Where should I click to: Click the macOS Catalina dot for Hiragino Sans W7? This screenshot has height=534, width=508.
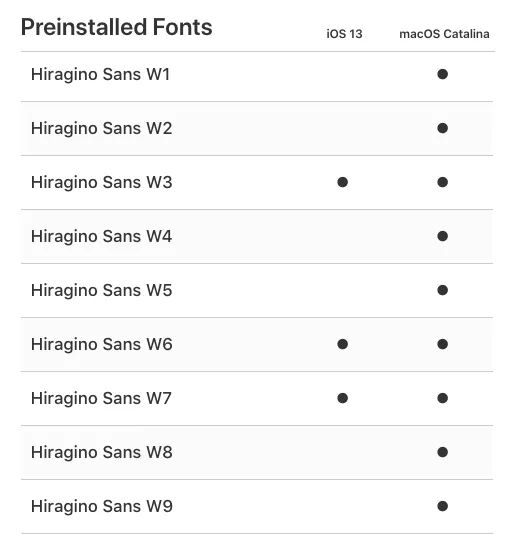pos(442,398)
